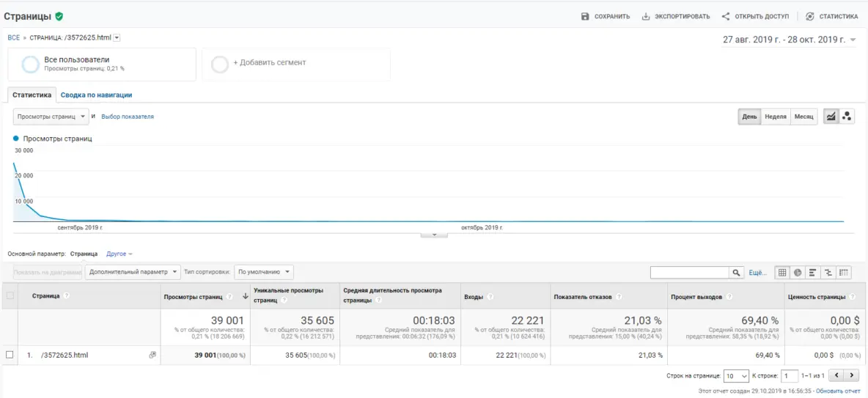The image size is (868, 398).
Task: Click the table search input field
Action: point(689,273)
